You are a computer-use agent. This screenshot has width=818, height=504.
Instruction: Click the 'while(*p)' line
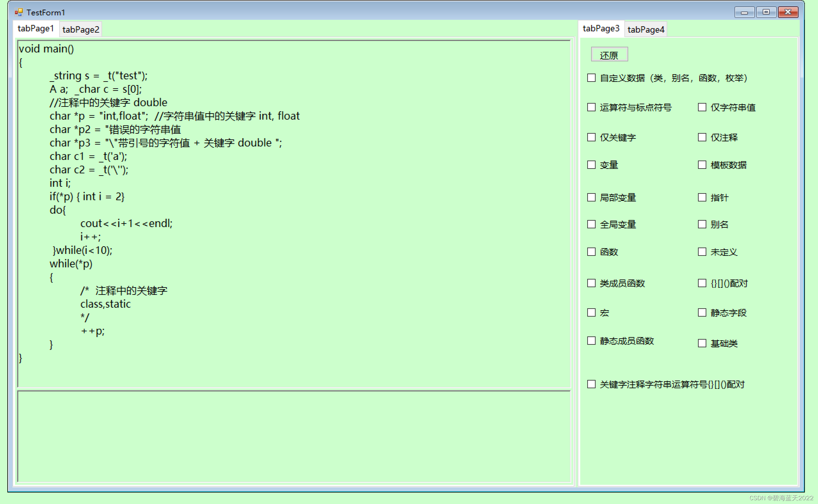(x=71, y=264)
